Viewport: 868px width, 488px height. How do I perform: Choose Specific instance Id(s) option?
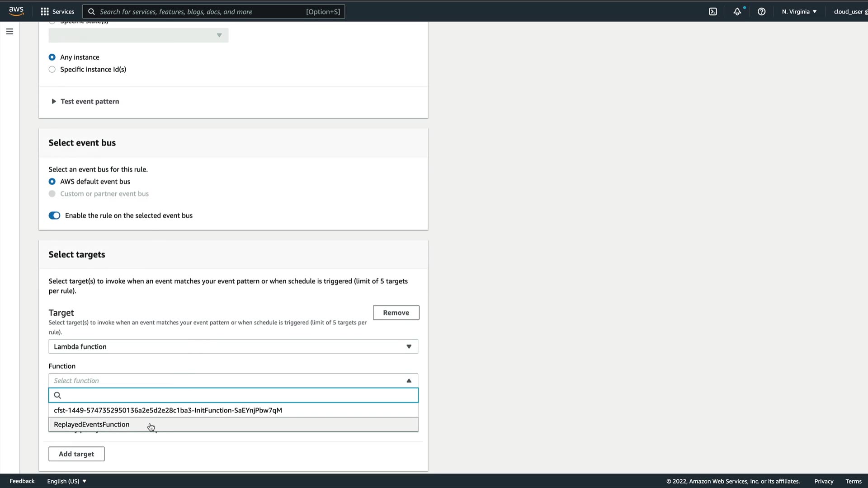[52, 70]
